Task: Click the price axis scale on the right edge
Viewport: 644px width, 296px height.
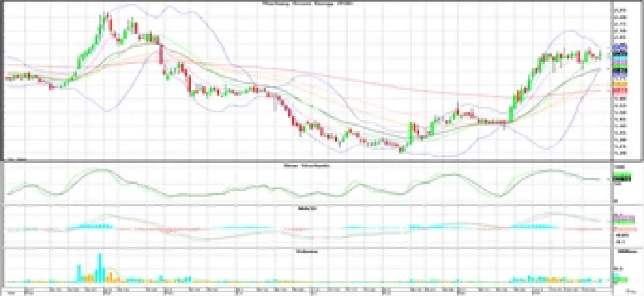Action: [620, 81]
